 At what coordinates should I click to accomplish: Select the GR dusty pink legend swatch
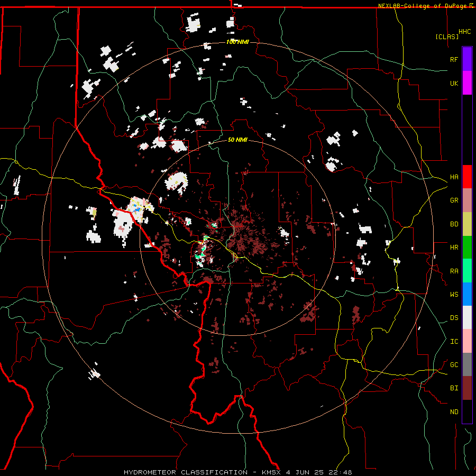[x=467, y=200]
